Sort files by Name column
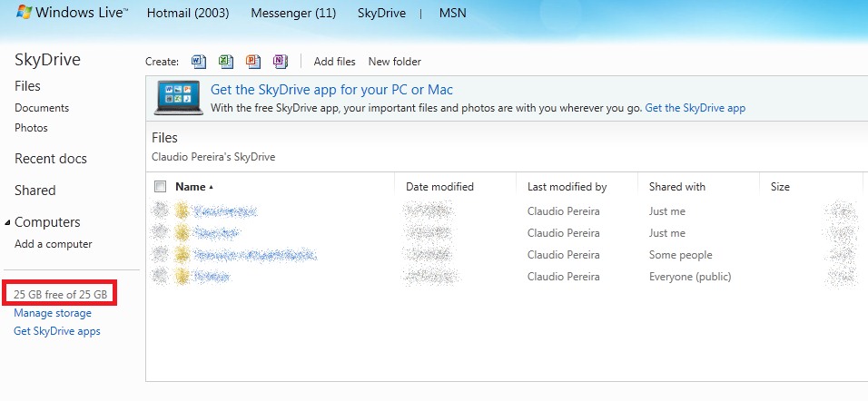The width and height of the screenshot is (868, 401). (191, 187)
